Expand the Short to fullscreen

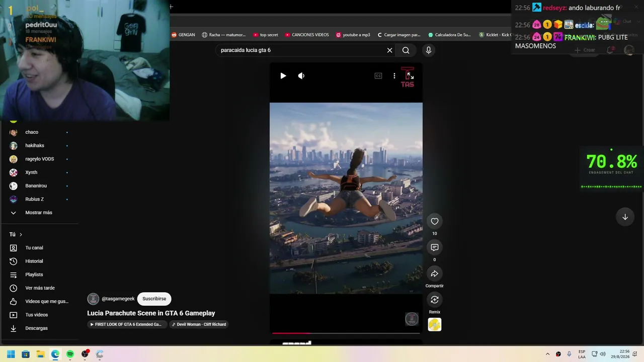point(410,76)
